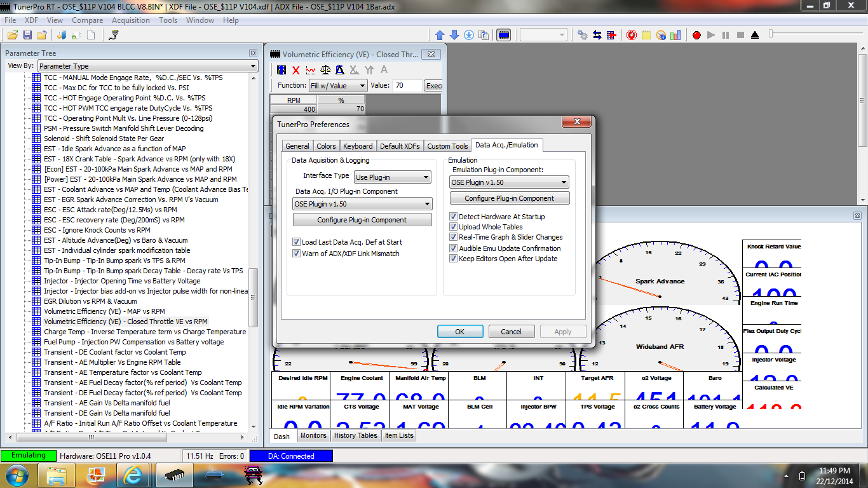Open the Interface Type dropdown
Viewport: 868px width, 488px height.
point(393,177)
